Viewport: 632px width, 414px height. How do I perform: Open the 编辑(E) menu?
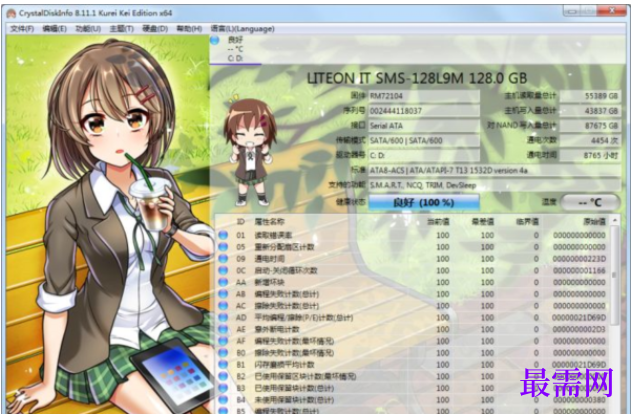pos(54,29)
